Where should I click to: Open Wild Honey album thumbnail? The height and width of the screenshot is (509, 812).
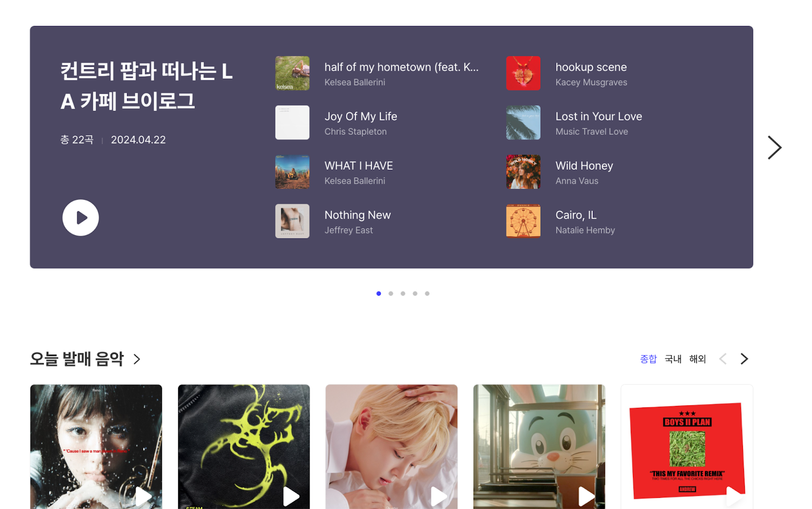point(523,172)
